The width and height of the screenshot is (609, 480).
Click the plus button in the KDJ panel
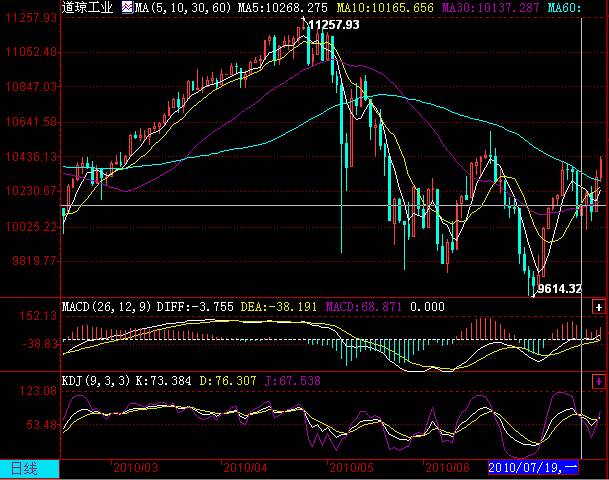pos(598,381)
